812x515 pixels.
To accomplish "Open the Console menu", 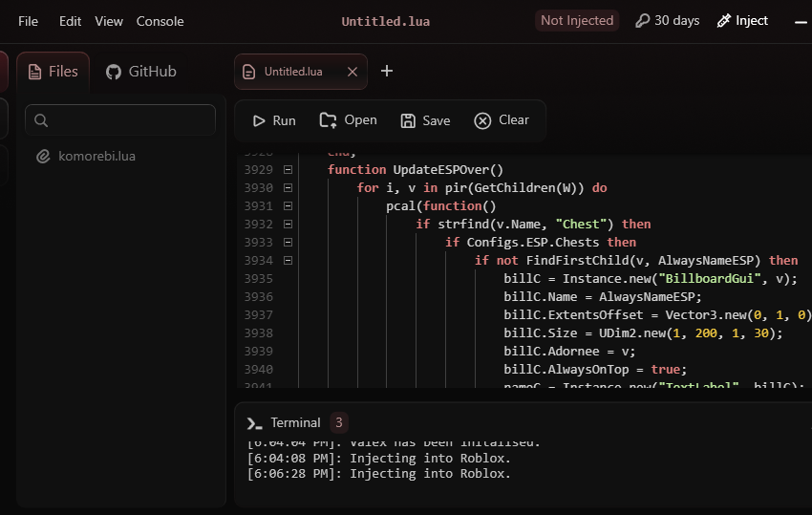I will pos(160,21).
